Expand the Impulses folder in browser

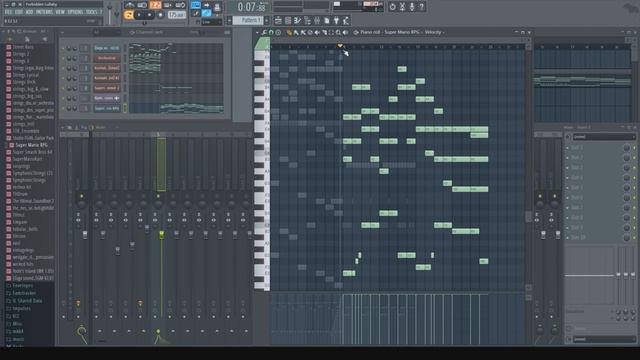coord(21,309)
